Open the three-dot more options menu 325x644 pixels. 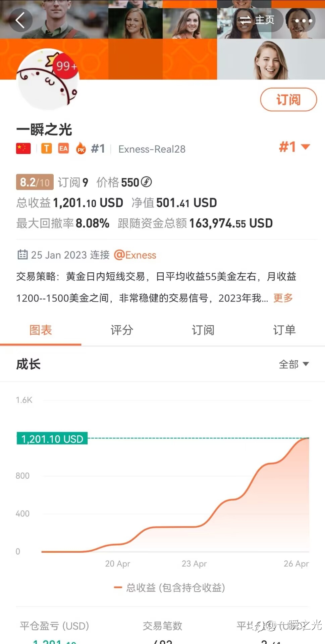303,20
